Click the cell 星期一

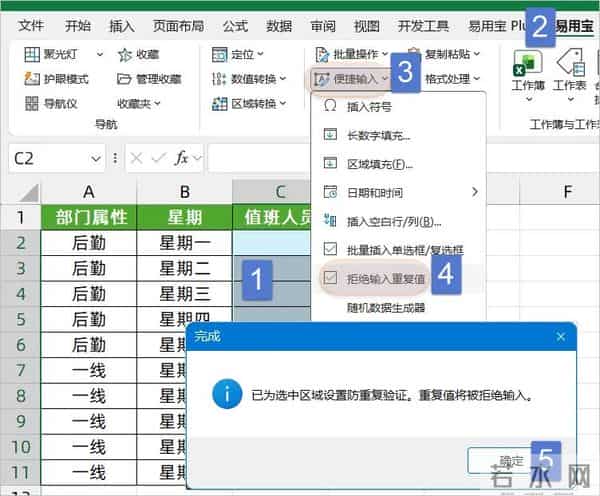coord(184,243)
